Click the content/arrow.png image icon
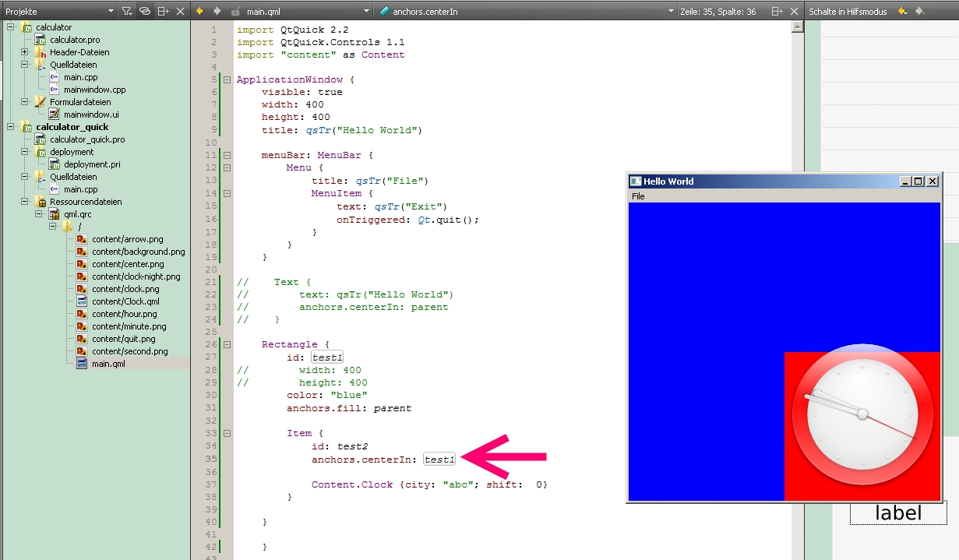This screenshot has width=959, height=560. [x=82, y=239]
